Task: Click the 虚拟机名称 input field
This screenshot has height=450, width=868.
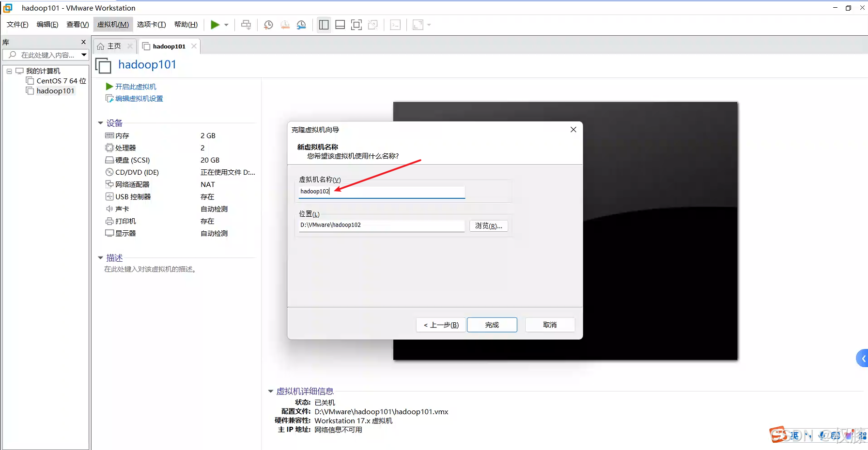Action: (382, 192)
